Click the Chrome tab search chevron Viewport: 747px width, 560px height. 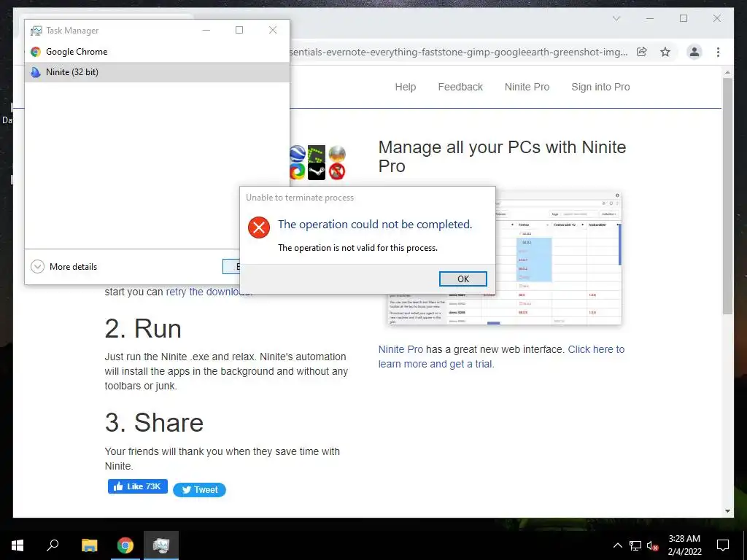click(616, 18)
